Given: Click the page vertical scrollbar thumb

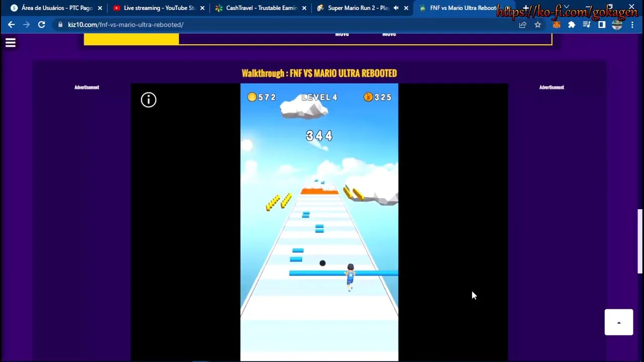Looking at the screenshot, I should 640,241.
